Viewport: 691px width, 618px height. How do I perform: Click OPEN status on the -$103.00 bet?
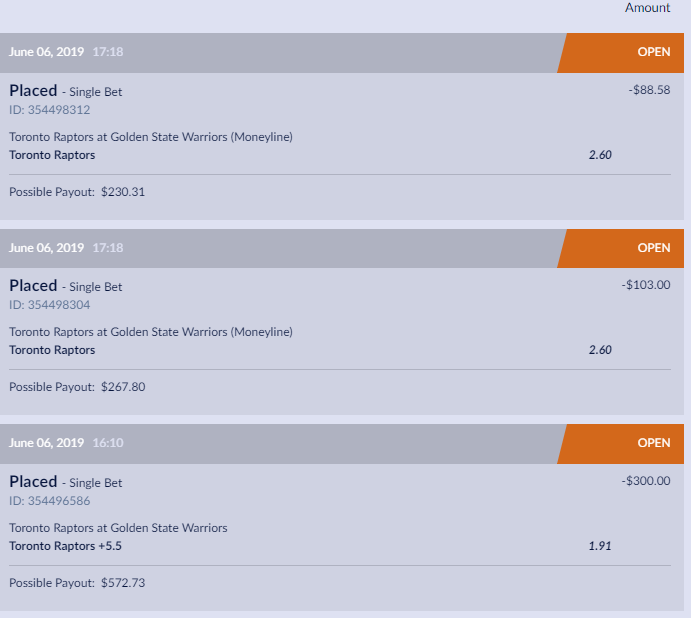[x=654, y=248]
